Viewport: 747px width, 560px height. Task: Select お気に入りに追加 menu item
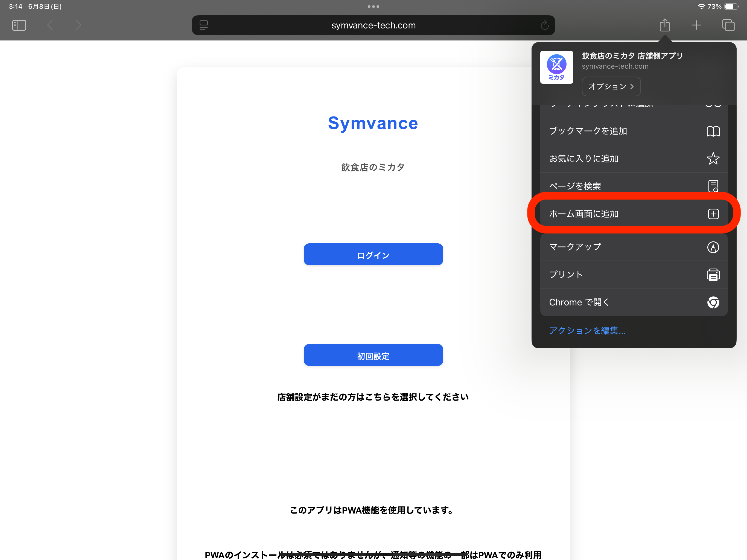click(634, 159)
